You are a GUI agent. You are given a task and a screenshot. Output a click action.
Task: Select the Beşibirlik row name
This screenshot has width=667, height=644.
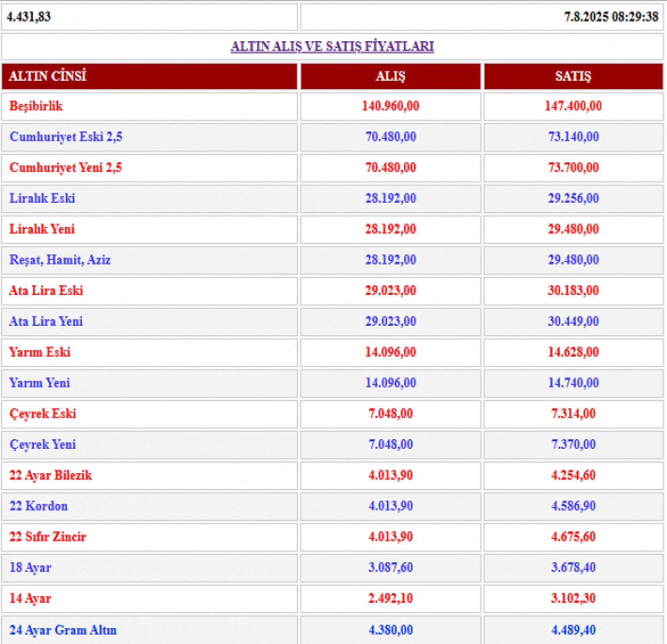coord(36,106)
